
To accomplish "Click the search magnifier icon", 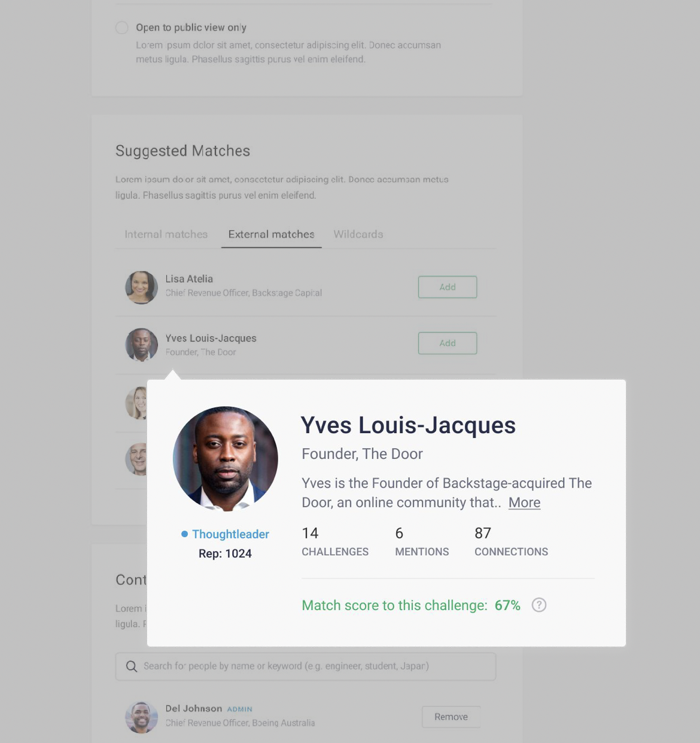I will (132, 666).
